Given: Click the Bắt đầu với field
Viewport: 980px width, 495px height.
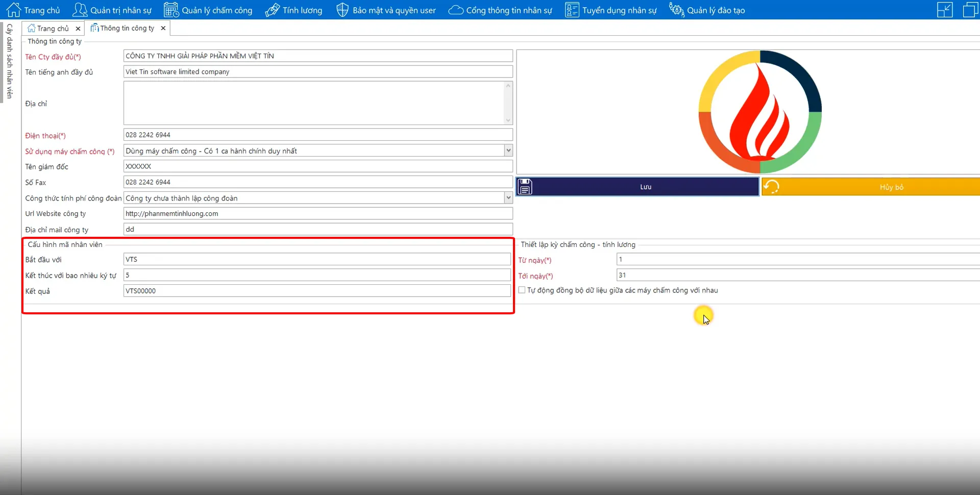Looking at the screenshot, I should (317, 259).
